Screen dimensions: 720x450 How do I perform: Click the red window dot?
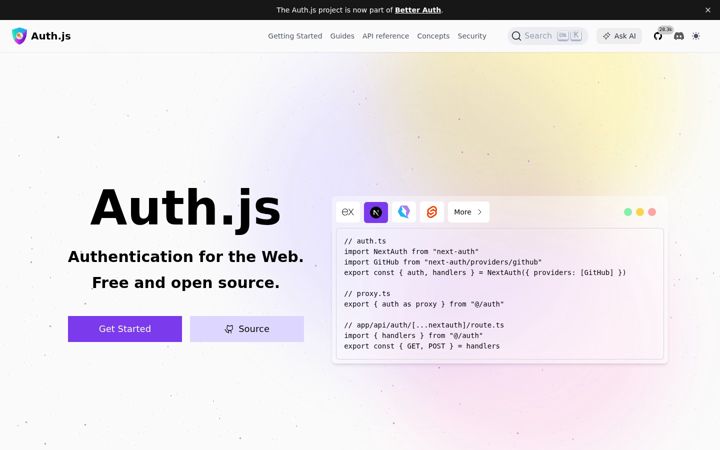click(652, 212)
